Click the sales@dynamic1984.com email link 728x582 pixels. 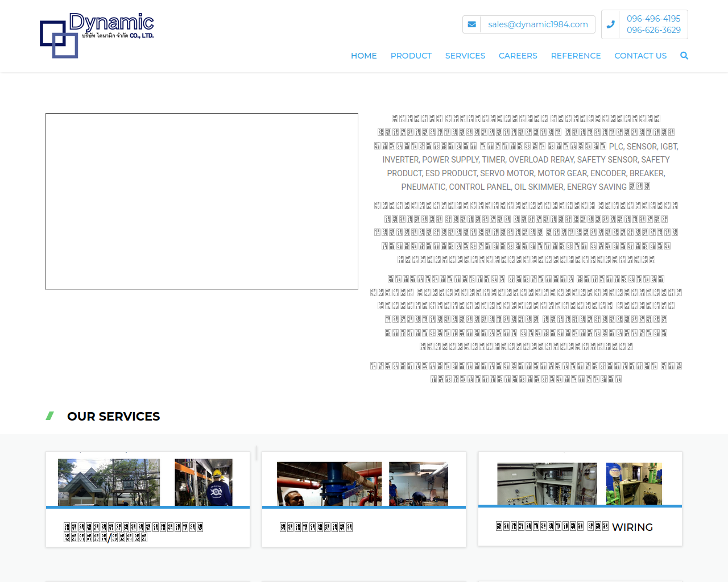[x=538, y=24]
